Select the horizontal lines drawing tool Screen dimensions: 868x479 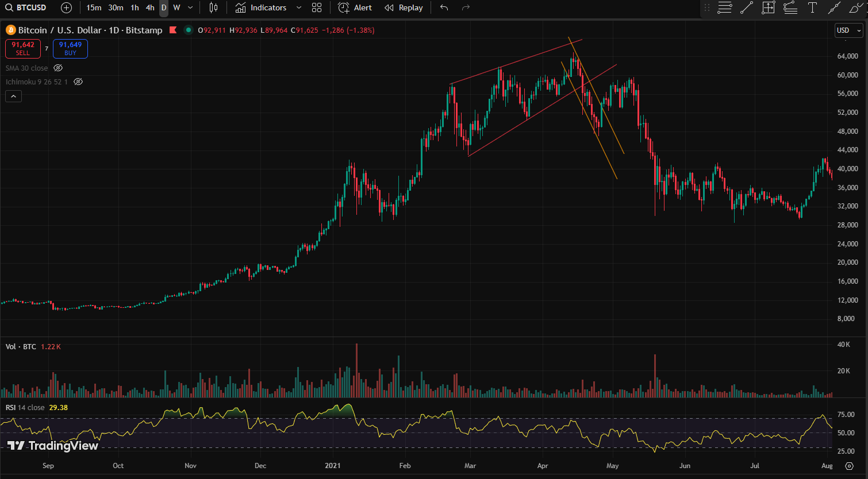click(724, 7)
